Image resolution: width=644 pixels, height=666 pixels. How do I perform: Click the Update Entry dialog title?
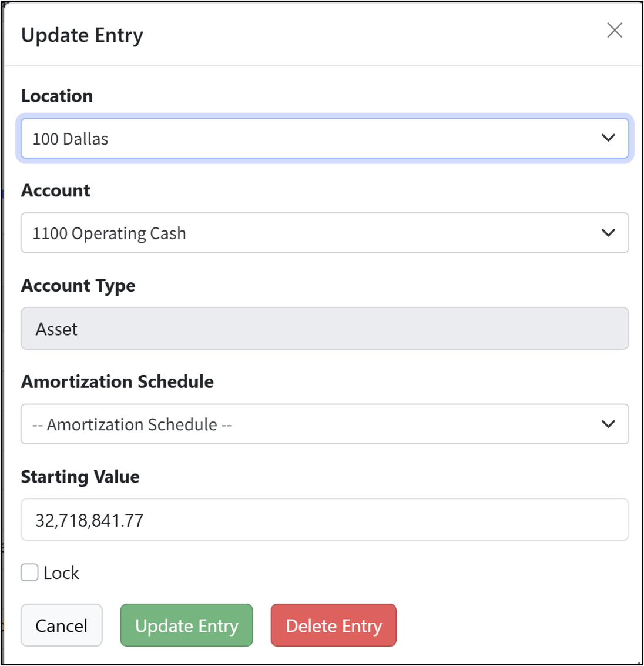click(82, 35)
